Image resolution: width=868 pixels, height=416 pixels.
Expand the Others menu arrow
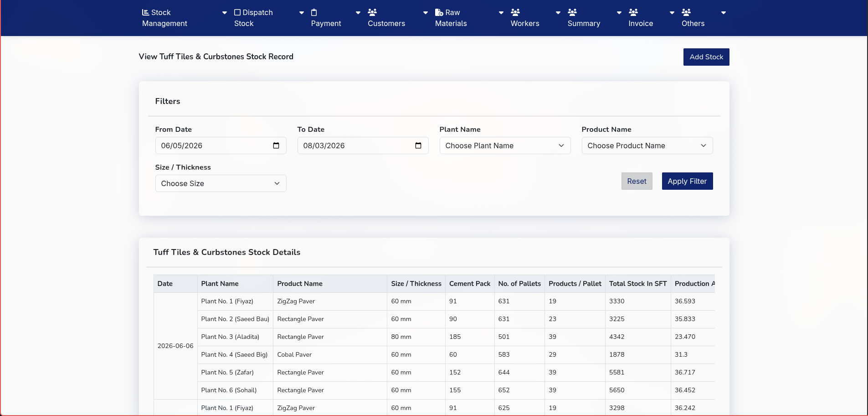pos(723,13)
